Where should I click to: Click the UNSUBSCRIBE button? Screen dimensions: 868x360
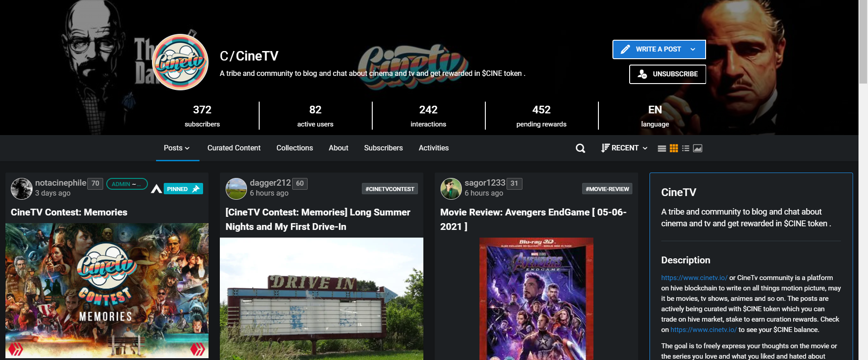coord(668,74)
